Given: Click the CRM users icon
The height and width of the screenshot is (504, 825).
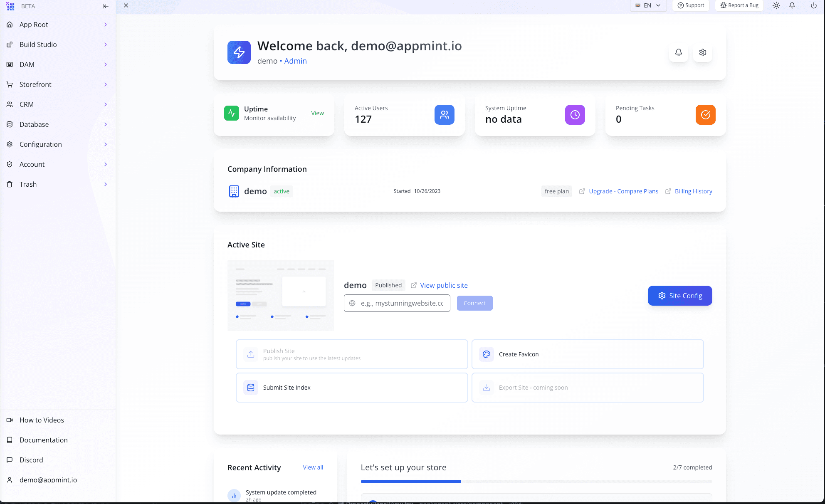Looking at the screenshot, I should (x=10, y=104).
